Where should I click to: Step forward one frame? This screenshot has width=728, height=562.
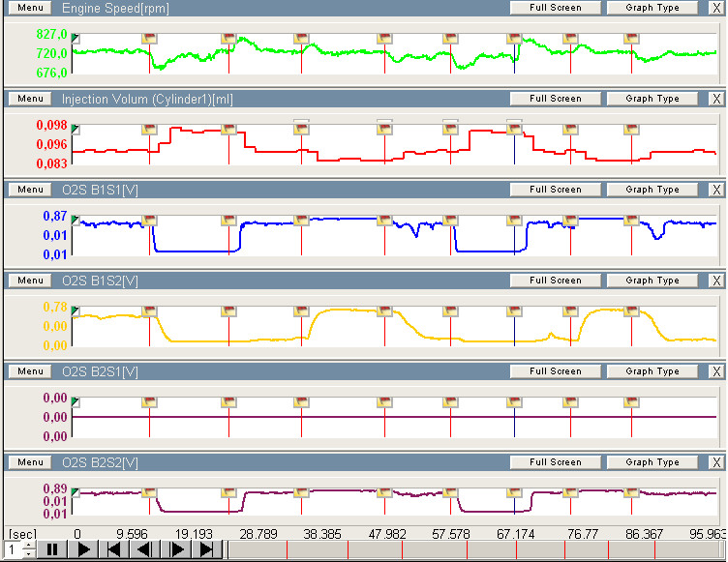click(175, 549)
